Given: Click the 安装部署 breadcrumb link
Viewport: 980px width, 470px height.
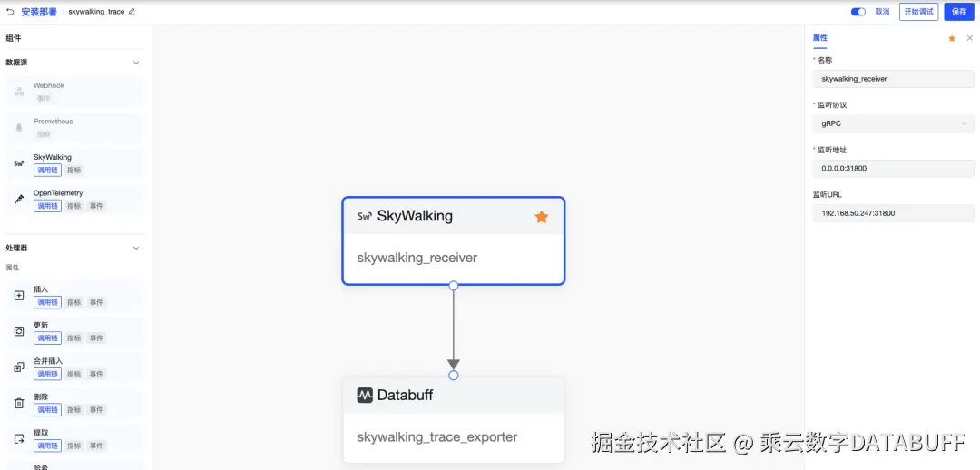Looking at the screenshot, I should 39,12.
